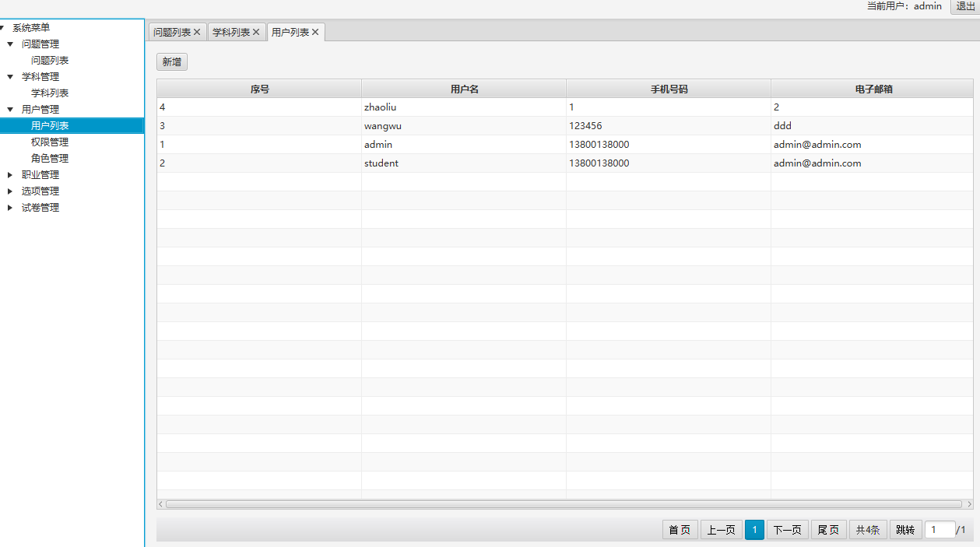980x547 pixels.
Task: Expand the 职业管理 tree node
Action: (x=10, y=175)
